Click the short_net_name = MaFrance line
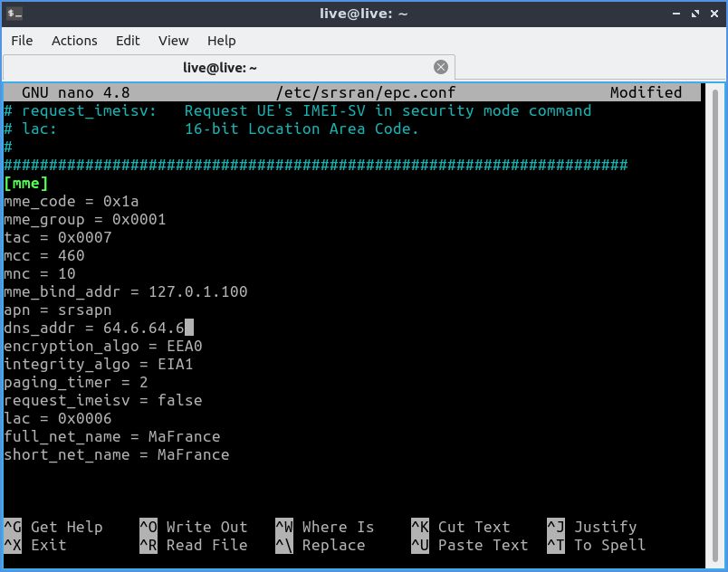 coord(117,454)
